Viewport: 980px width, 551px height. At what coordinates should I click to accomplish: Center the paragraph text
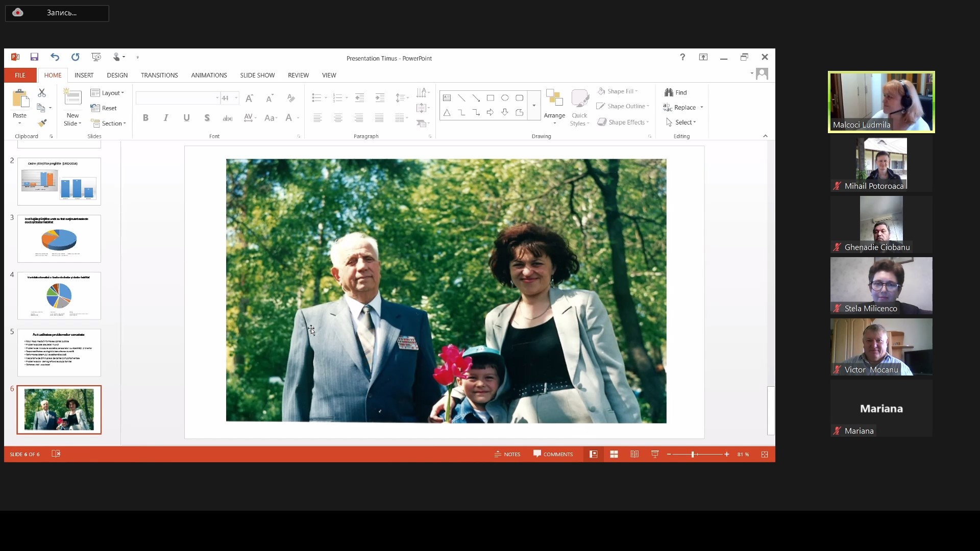pyautogui.click(x=338, y=118)
